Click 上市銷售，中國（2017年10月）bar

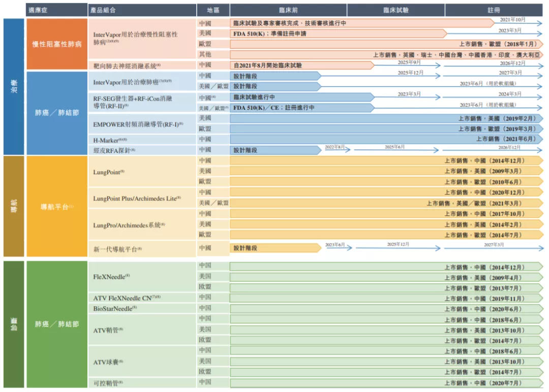[386, 214]
